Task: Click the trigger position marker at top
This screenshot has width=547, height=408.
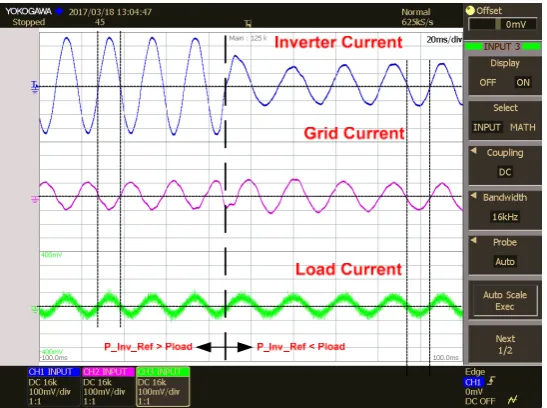Action: [x=248, y=23]
